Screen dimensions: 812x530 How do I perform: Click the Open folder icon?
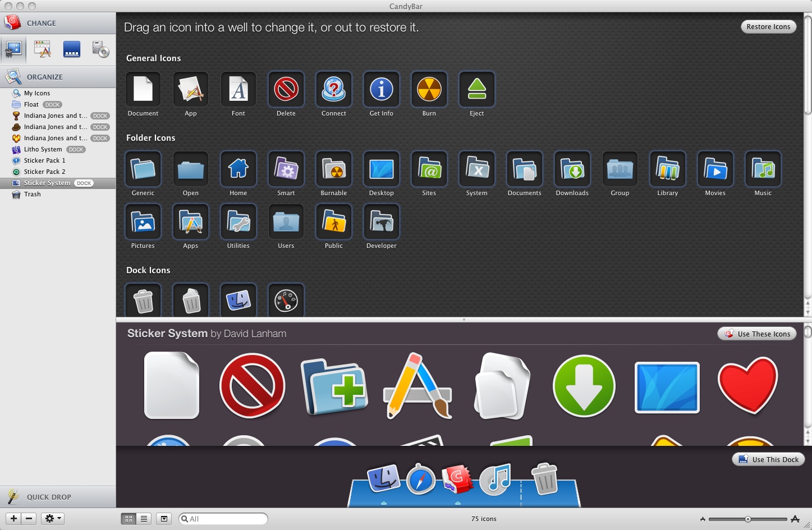(191, 169)
